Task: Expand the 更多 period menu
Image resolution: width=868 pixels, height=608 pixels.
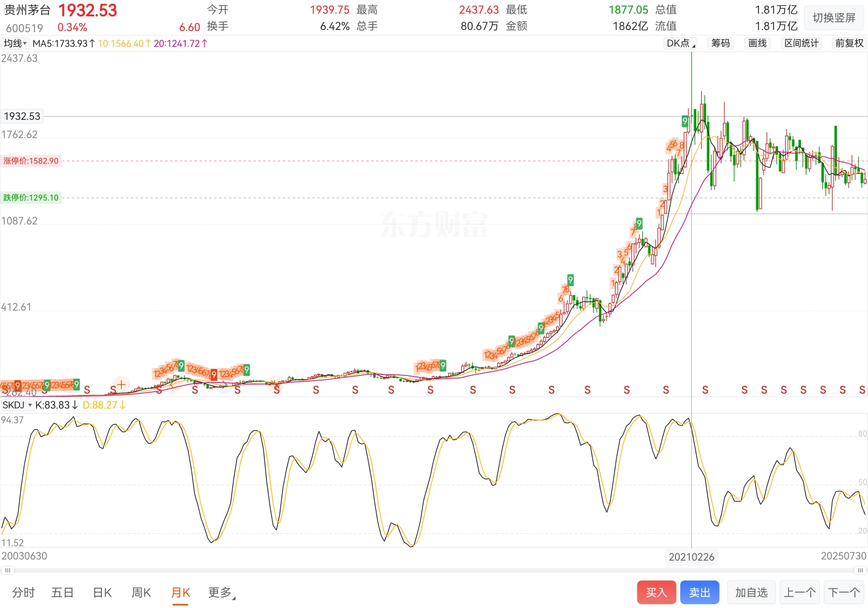Action: pos(221,593)
